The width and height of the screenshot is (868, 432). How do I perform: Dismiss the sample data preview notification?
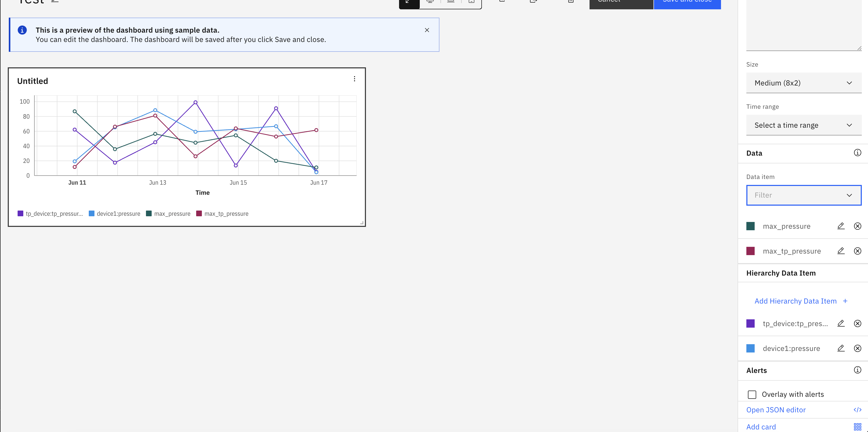pyautogui.click(x=427, y=30)
